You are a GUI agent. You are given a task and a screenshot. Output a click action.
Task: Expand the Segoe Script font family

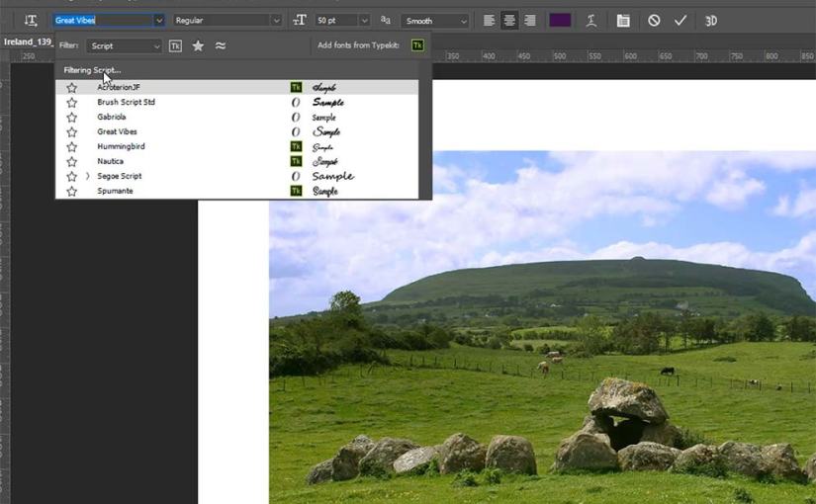[87, 177]
